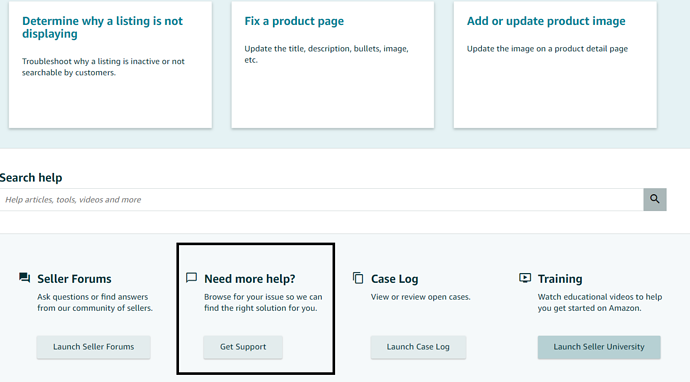This screenshot has width=690, height=382.
Task: Click text 'Watch educational videos to help'
Action: [x=600, y=297]
